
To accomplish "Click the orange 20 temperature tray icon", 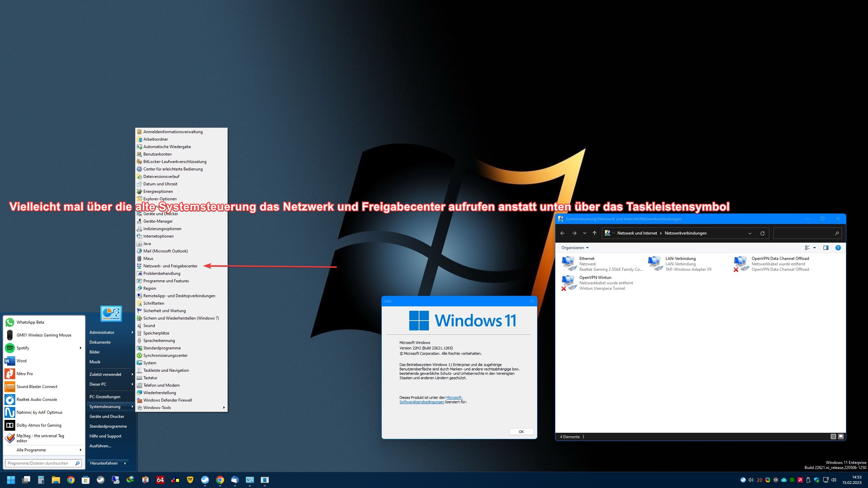I will pyautogui.click(x=759, y=480).
